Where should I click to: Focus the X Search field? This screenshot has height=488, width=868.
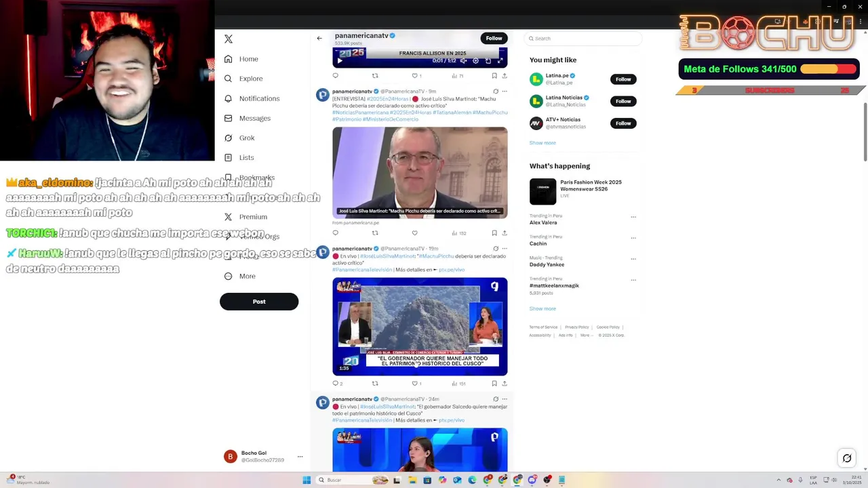click(583, 39)
